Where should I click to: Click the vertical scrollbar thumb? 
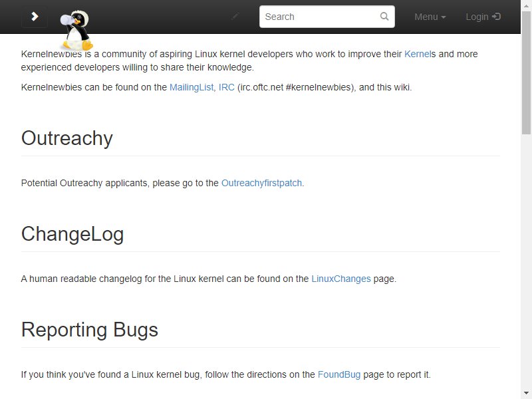pyautogui.click(x=526, y=73)
